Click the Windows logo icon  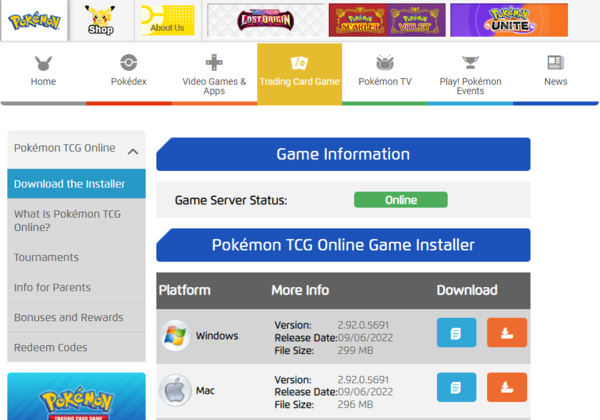(x=175, y=335)
